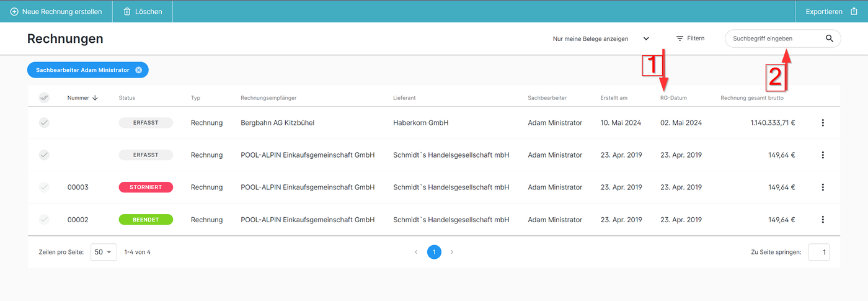This screenshot has width=868, height=301.
Task: Open the rows per page dropdown showing 50
Action: (x=104, y=252)
